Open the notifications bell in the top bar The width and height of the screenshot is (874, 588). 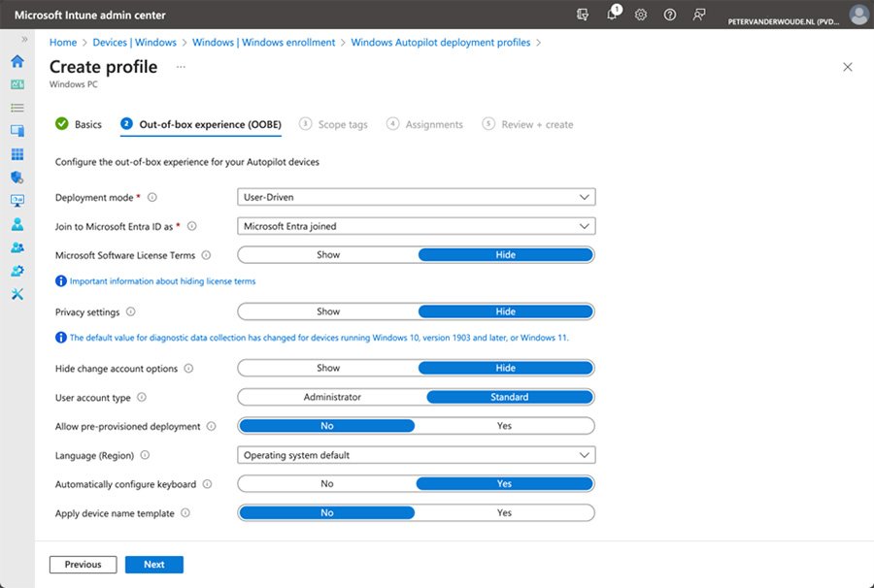613,15
